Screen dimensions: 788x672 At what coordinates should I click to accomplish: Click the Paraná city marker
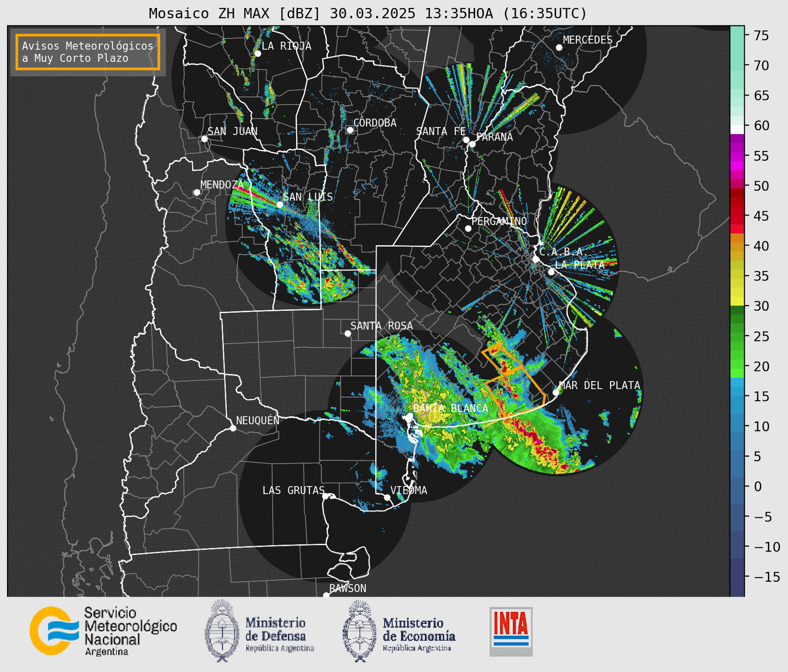pos(472,144)
